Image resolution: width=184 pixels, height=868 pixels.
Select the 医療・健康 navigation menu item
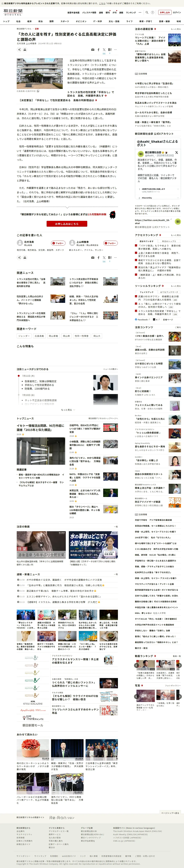point(165,21)
